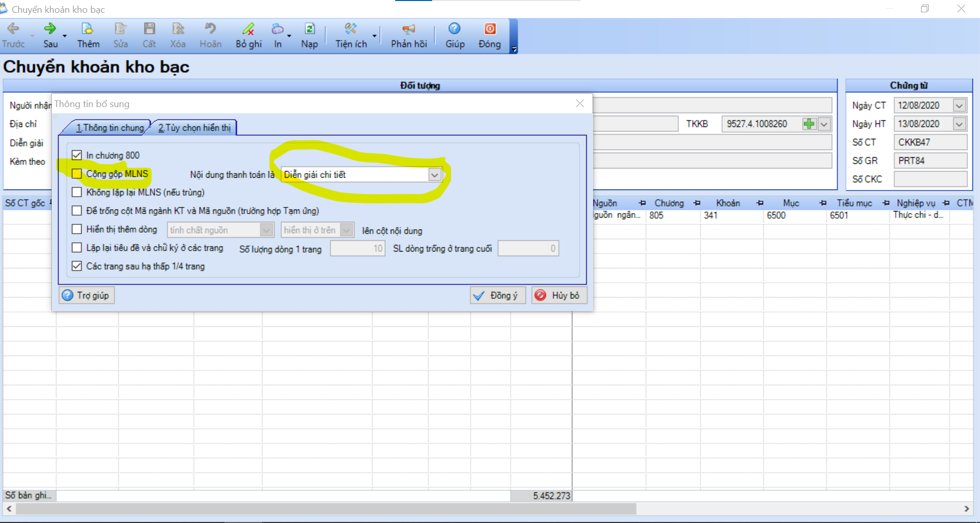Image resolution: width=980 pixels, height=523 pixels.
Task: Select the Tùy chọn hiển thị tab
Action: pos(194,128)
